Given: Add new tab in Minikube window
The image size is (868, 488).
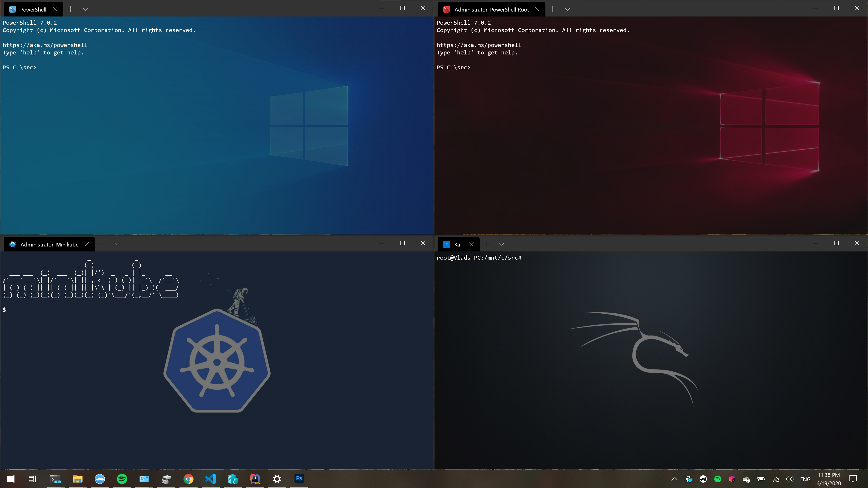Looking at the screenshot, I should (102, 244).
